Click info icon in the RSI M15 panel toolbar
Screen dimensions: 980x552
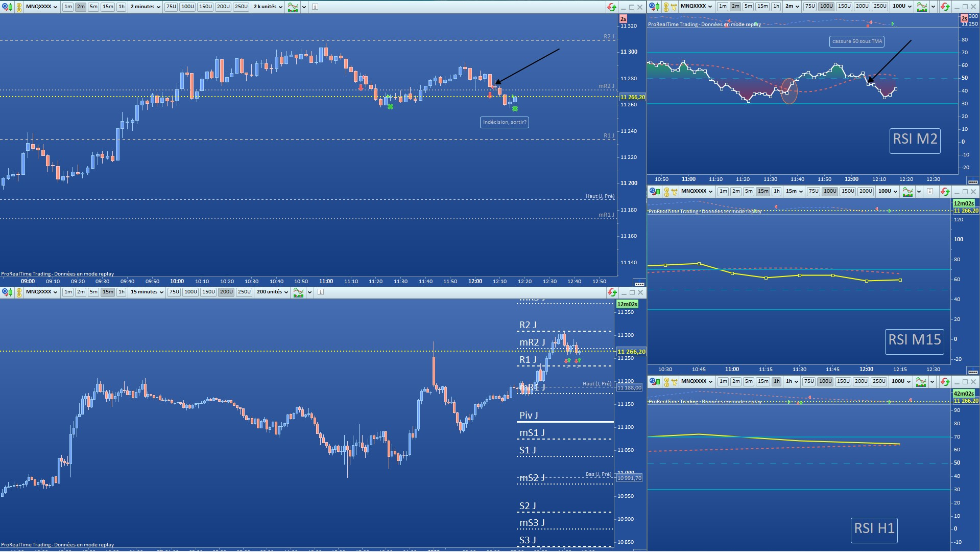pos(929,191)
